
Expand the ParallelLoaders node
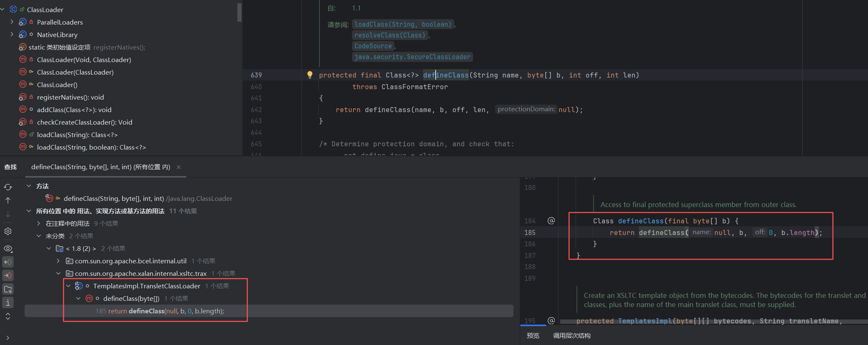pos(12,22)
